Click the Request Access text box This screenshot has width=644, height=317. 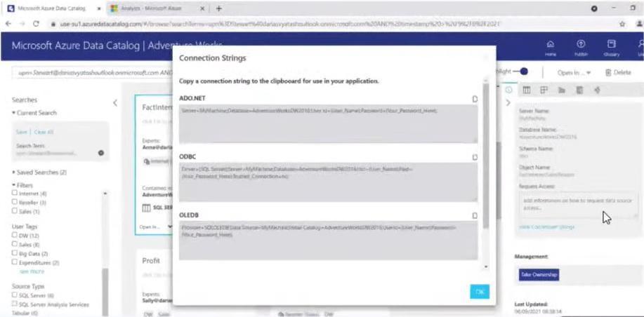(578, 205)
